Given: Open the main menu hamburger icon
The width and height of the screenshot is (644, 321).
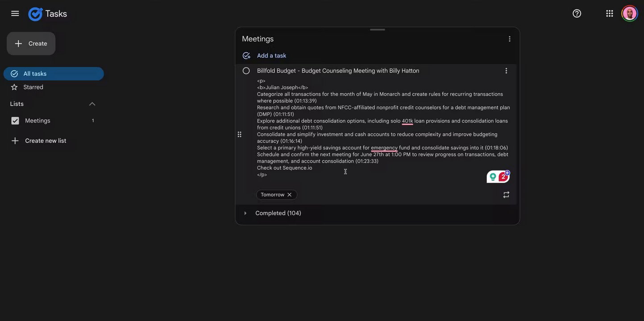Looking at the screenshot, I should 15,13.
